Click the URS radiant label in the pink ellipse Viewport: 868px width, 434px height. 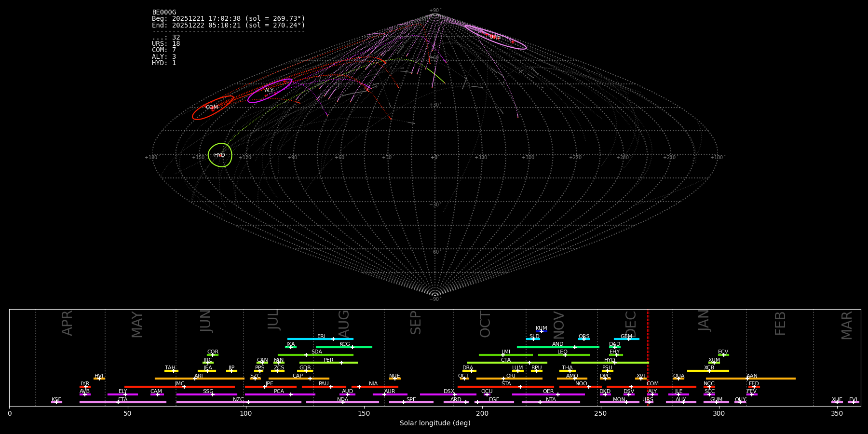point(495,37)
